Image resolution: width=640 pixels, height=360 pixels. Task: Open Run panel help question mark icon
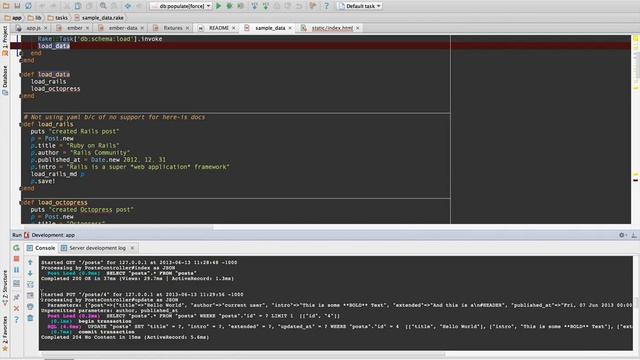point(16,320)
